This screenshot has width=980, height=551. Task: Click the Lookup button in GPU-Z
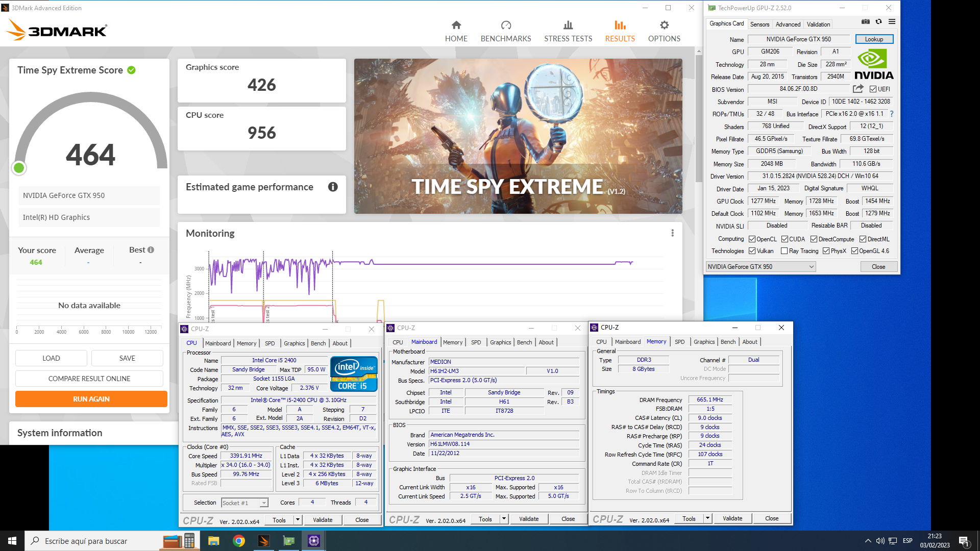pyautogui.click(x=874, y=39)
